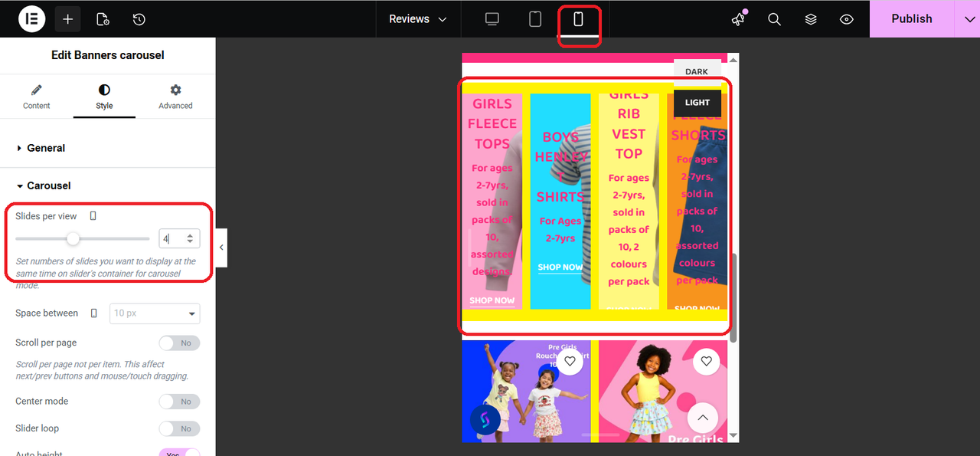The image size is (980, 456).
Task: Click SHOP NOW on Girls Fleece Tops banner
Action: point(492,300)
